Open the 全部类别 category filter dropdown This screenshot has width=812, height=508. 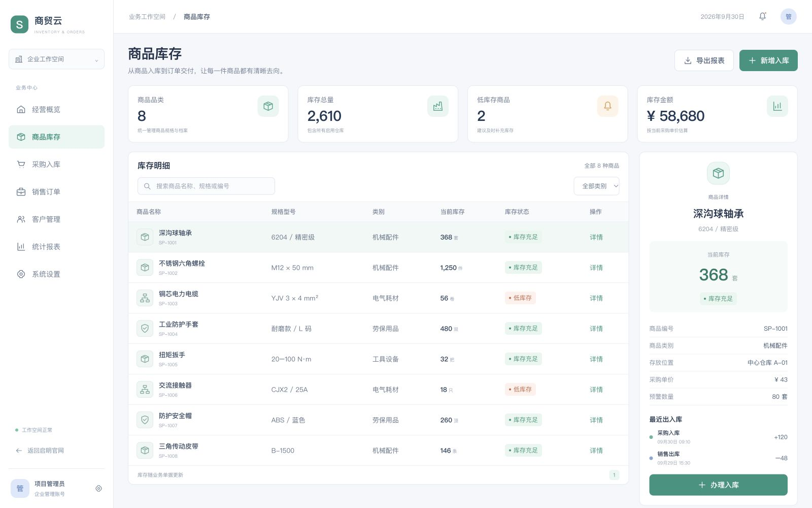pyautogui.click(x=596, y=186)
